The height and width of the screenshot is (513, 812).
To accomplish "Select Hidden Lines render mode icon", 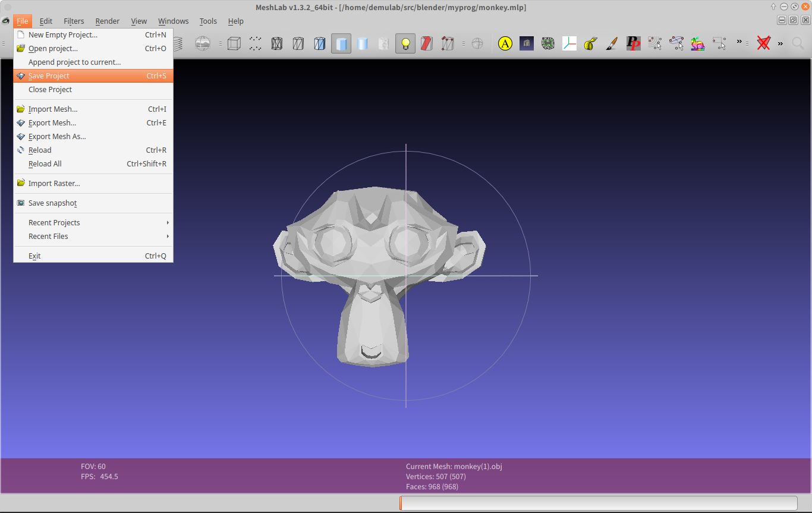I will click(298, 43).
